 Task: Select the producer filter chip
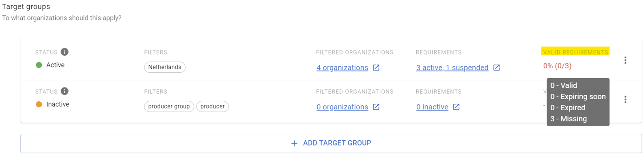212,106
